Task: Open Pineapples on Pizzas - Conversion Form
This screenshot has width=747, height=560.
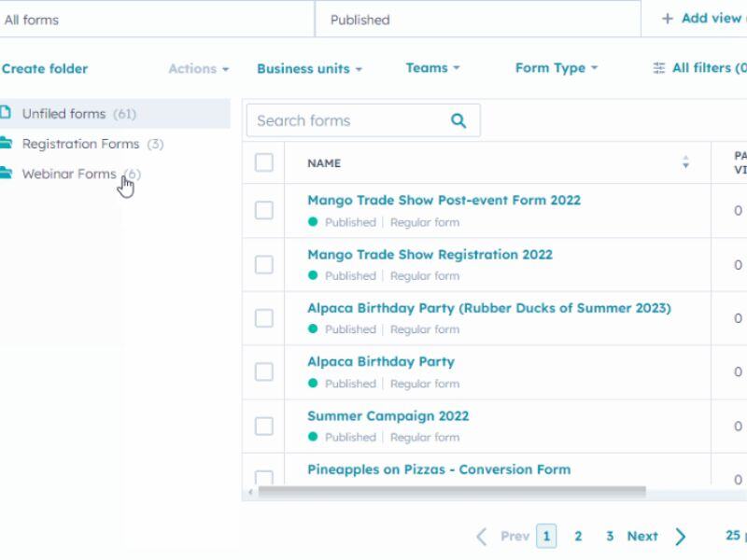Action: point(439,469)
